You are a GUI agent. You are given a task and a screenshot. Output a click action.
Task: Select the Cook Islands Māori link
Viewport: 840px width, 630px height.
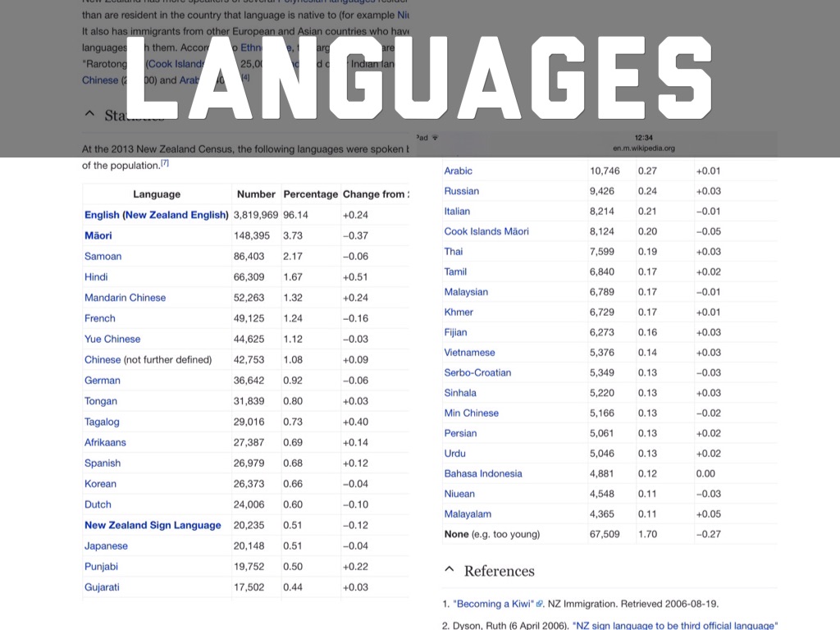486,231
